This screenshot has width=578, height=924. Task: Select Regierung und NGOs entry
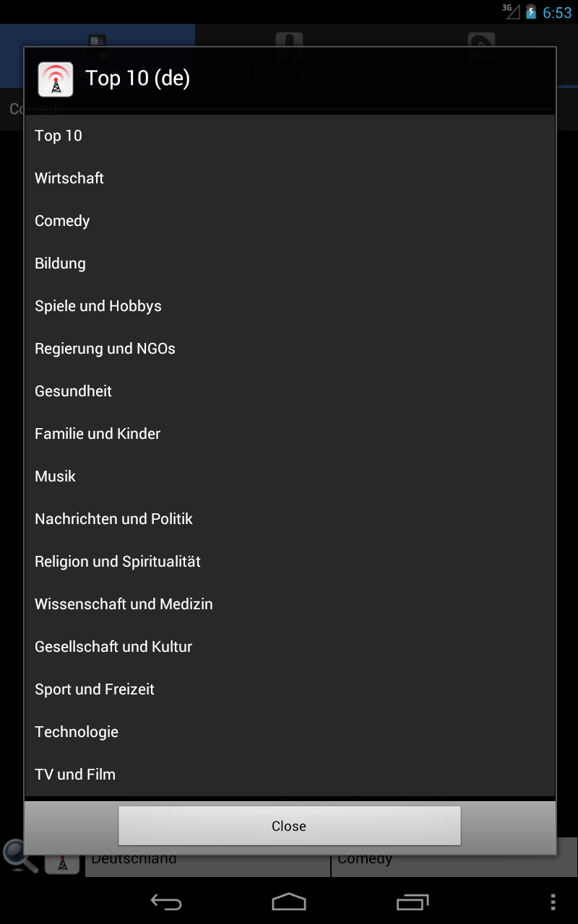(x=290, y=349)
